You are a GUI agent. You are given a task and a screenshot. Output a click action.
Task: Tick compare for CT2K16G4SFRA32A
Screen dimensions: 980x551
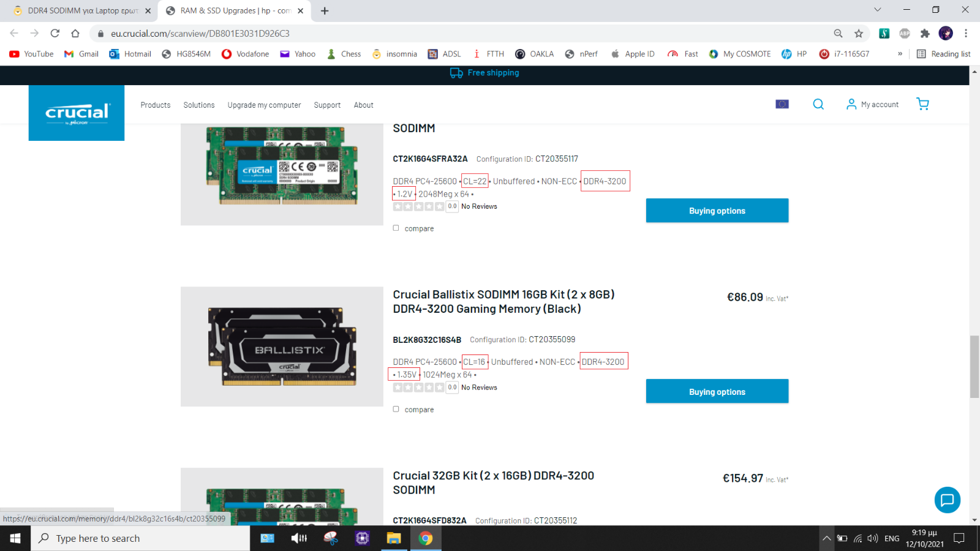point(396,228)
